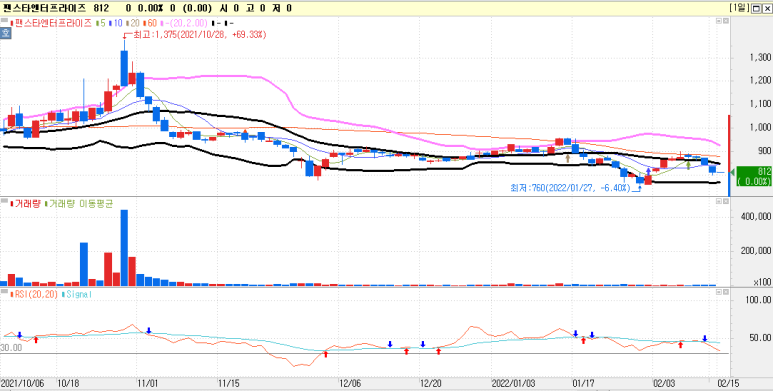Screen dimensions: 773x391
Task: Click the 11/01 date axis label
Action: tap(147, 383)
